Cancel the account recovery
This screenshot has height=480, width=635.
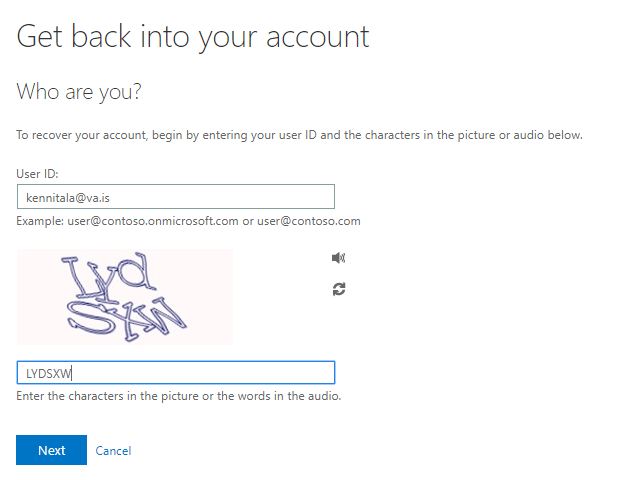point(113,451)
